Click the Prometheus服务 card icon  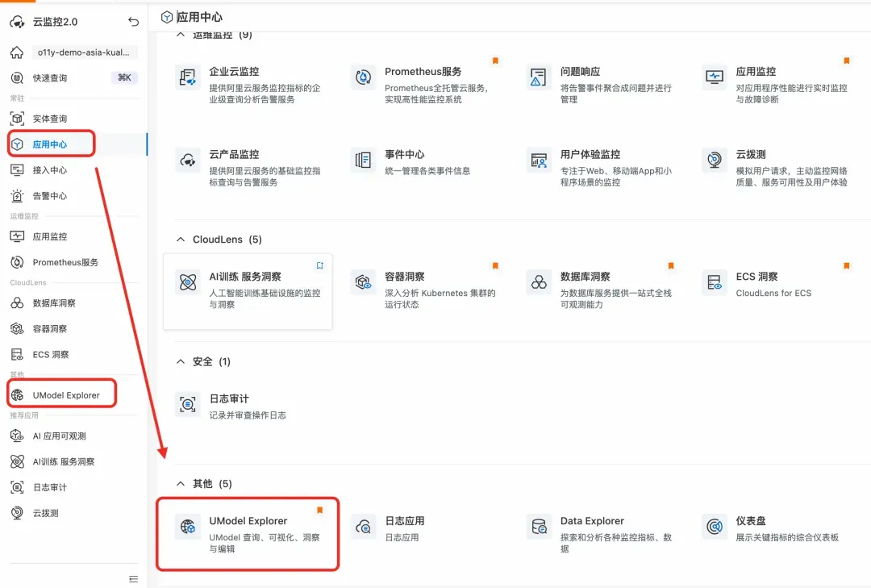(363, 77)
